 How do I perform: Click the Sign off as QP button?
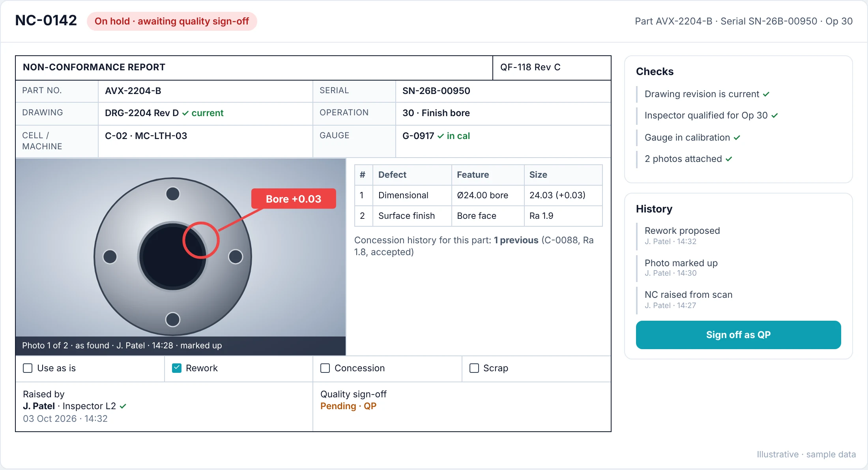[x=738, y=335]
